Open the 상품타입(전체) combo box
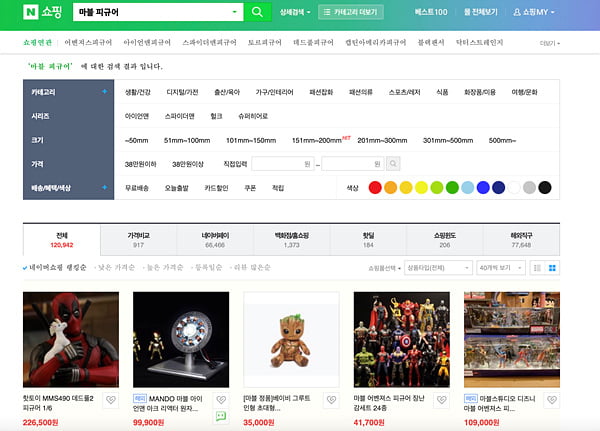This screenshot has height=431, width=600. click(x=438, y=268)
